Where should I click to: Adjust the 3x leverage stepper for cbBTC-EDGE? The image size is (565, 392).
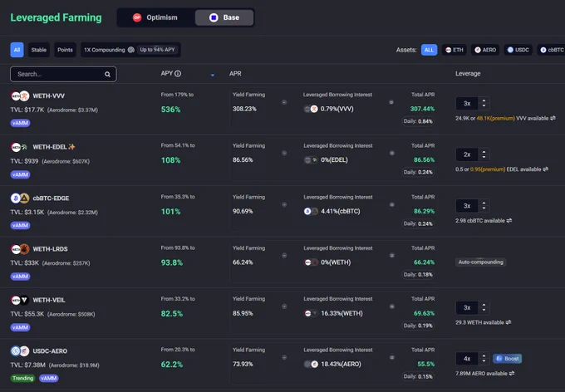[484, 206]
